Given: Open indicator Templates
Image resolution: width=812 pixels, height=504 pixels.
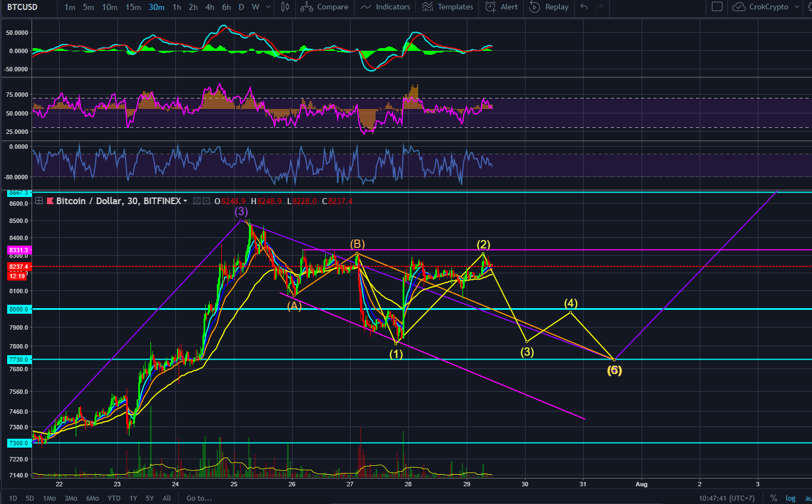Looking at the screenshot, I should tap(447, 7).
